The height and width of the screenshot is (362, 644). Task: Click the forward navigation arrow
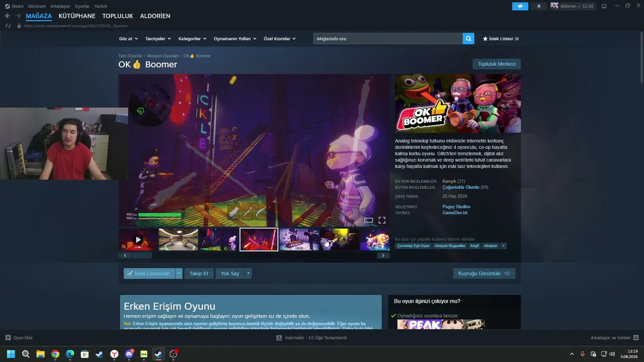coord(18,16)
